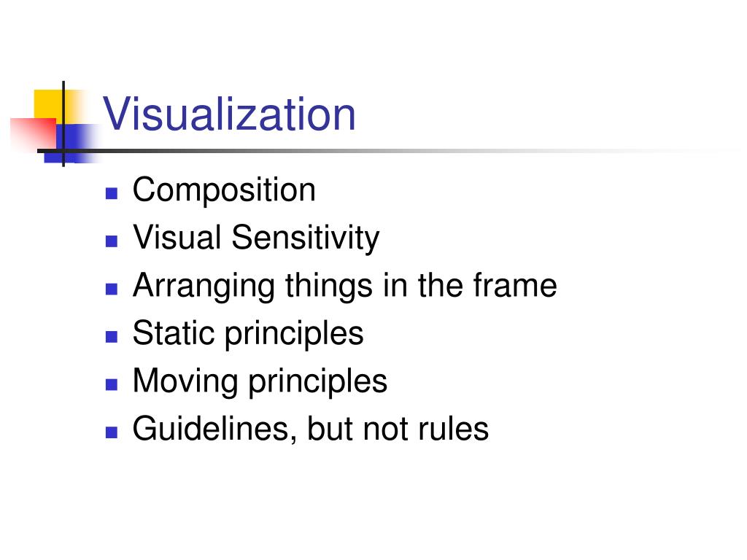Viewport: 747px width, 560px height.
Task: Click the bullet square beside Composition
Action: 112,193
